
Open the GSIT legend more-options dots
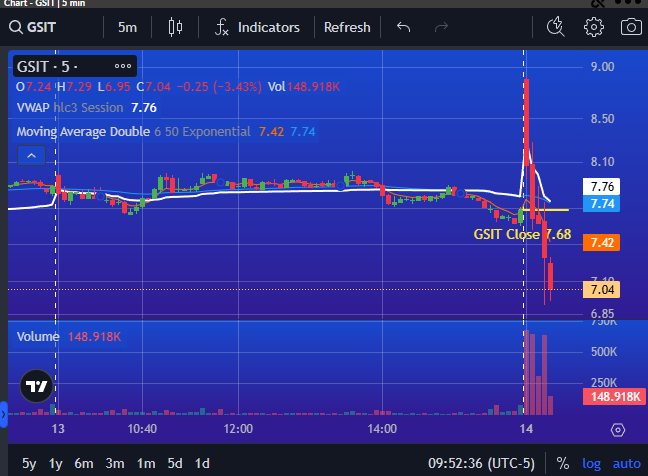pos(123,66)
